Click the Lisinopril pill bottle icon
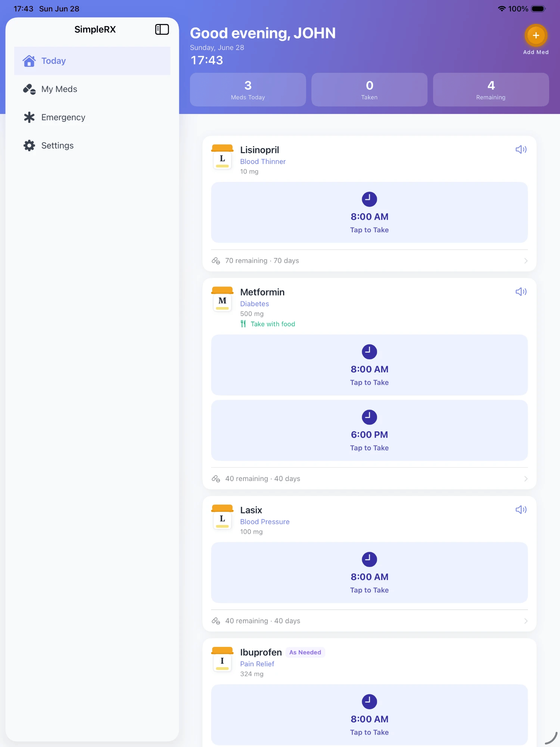This screenshot has height=747, width=560. 223,157
